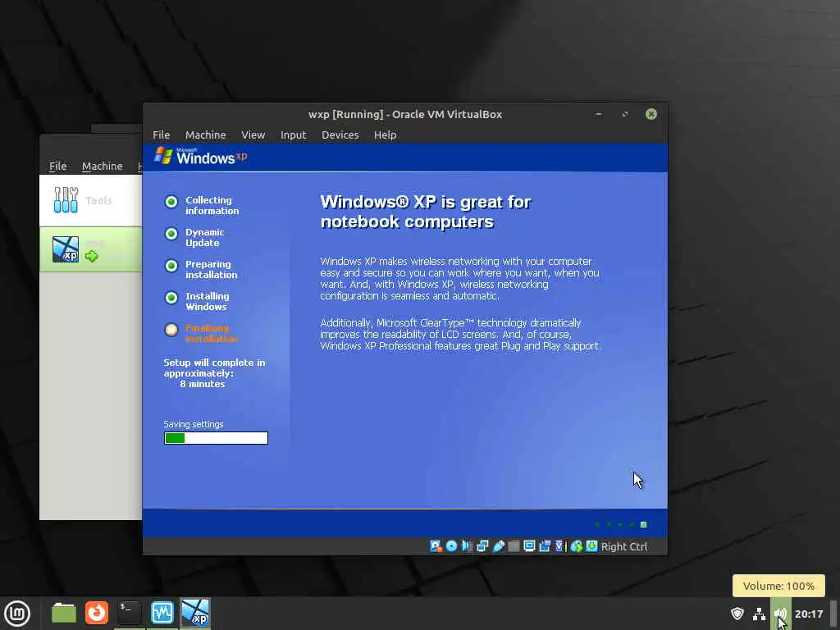Click the Right Ctrl host key label
Image resolution: width=840 pixels, height=630 pixels.
pos(624,546)
